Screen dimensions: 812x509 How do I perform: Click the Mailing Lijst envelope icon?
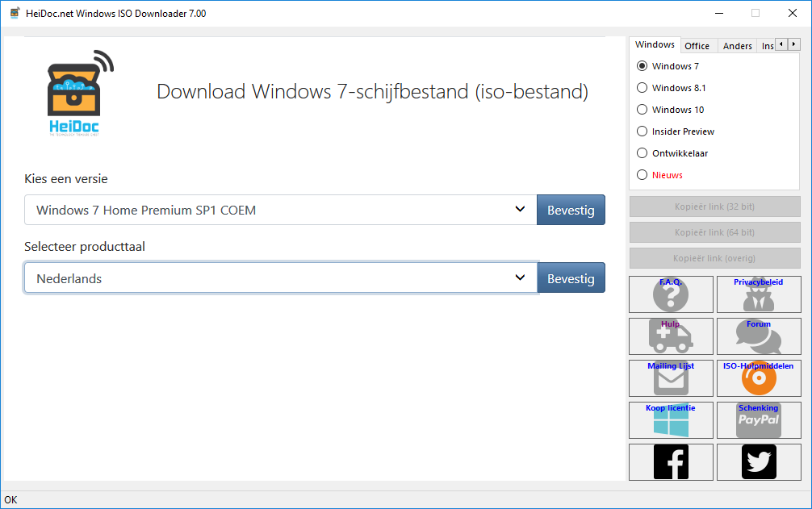[x=671, y=378]
